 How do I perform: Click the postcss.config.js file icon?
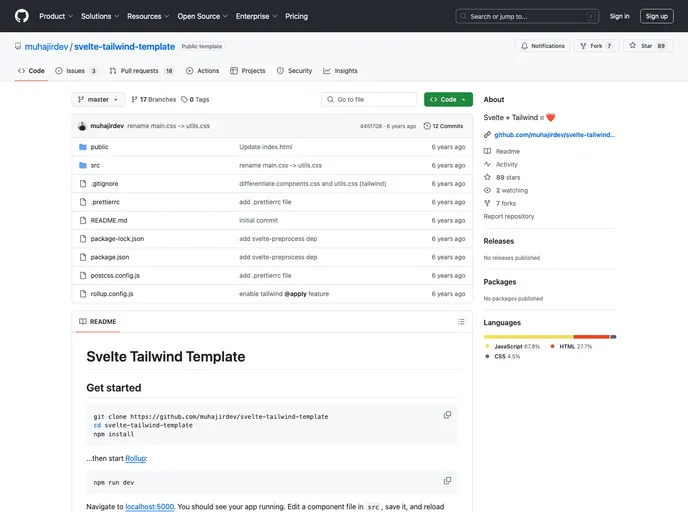(82, 276)
